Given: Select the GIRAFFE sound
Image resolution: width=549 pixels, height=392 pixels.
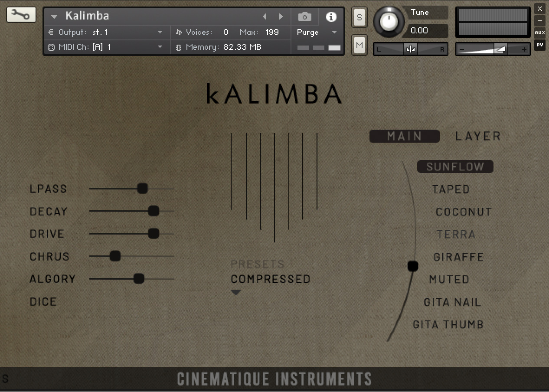Looking at the screenshot, I should (x=458, y=257).
